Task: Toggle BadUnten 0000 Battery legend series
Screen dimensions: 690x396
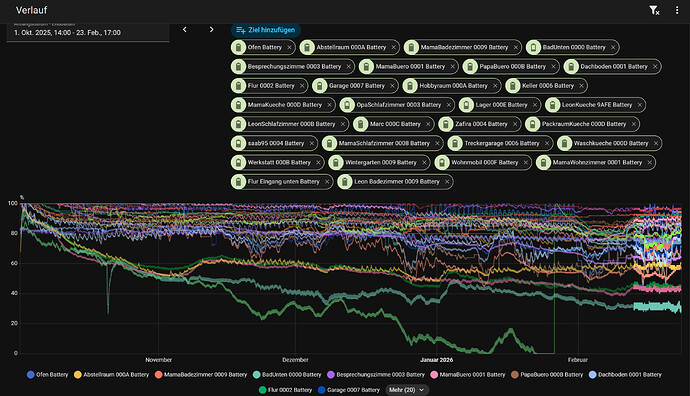Action: [287, 375]
